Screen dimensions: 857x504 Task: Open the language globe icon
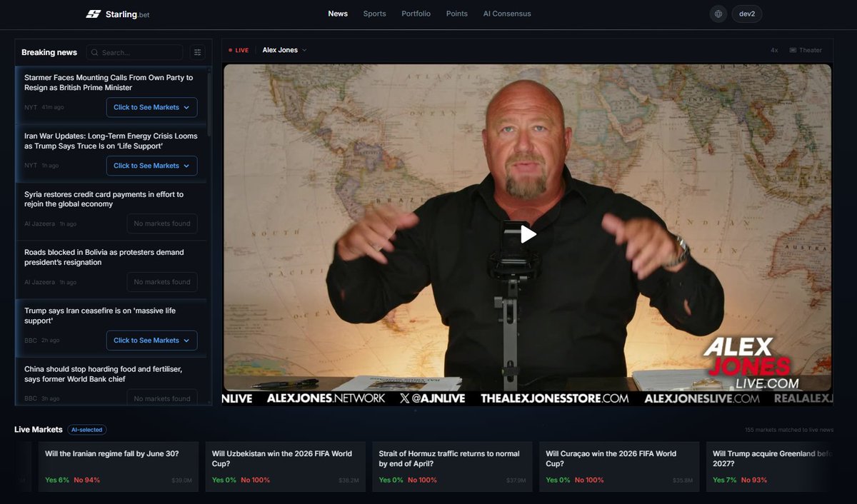pyautogui.click(x=718, y=14)
